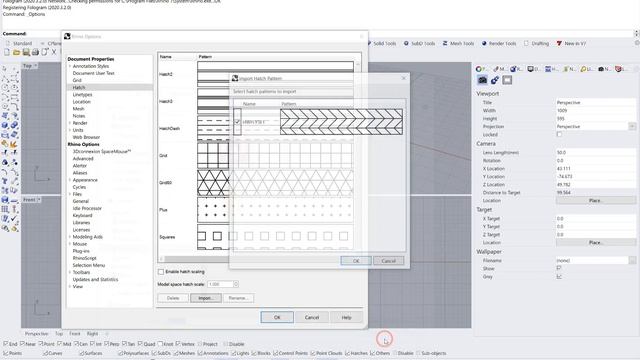Switch to the red shield panel tab
This screenshot has height=360, width=640.
[x=621, y=69]
